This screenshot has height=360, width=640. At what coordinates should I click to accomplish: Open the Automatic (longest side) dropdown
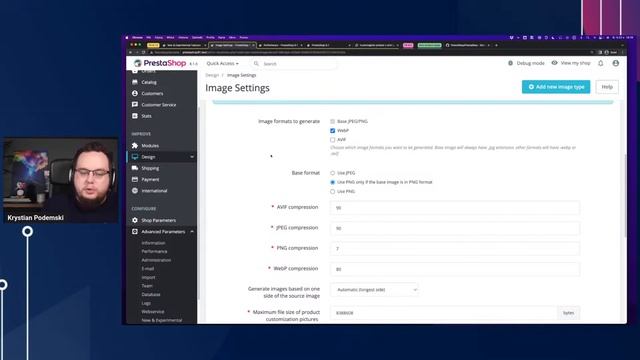374,289
